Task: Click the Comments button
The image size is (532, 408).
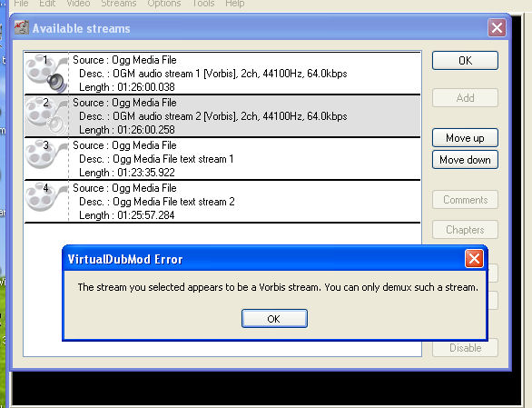Action: (x=465, y=199)
